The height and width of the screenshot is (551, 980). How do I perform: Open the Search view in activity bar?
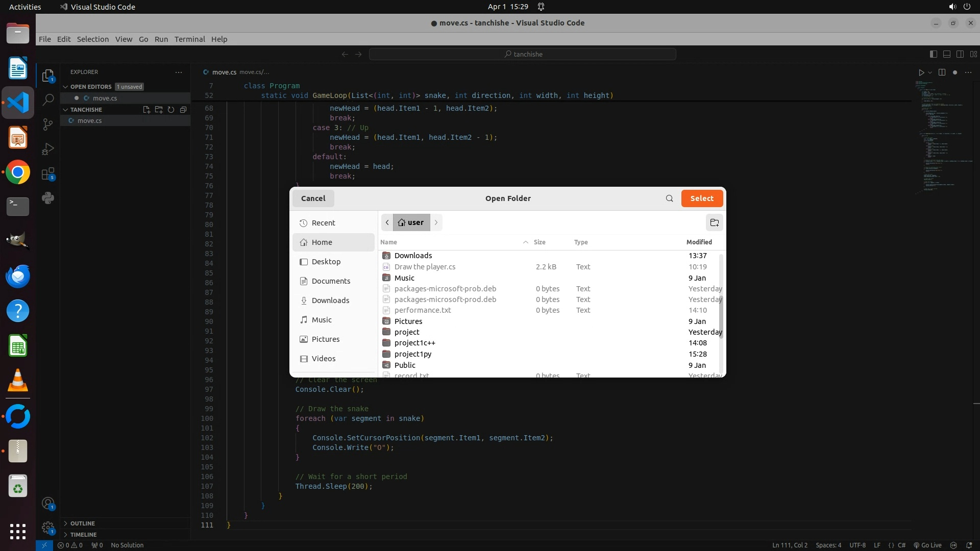click(48, 99)
